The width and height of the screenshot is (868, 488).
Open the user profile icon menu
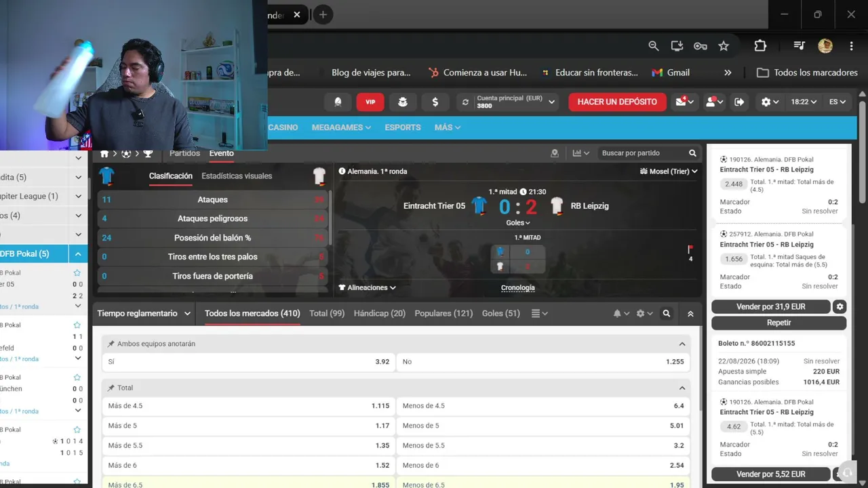coord(714,102)
